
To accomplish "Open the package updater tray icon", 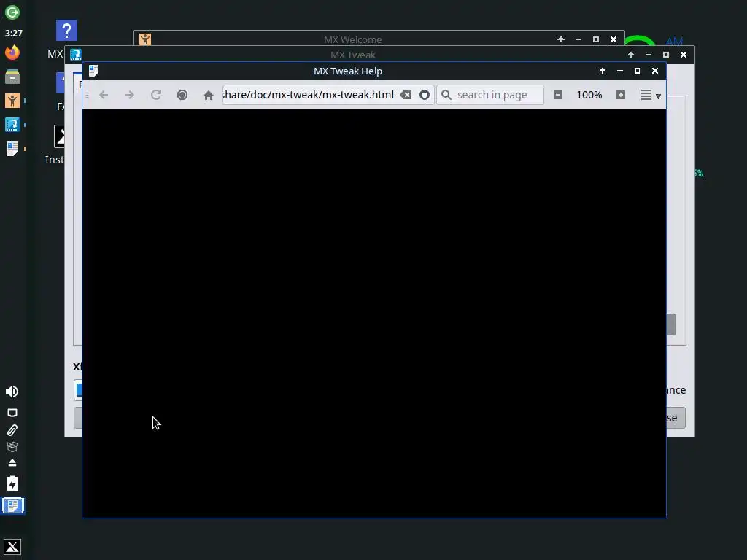I will (12, 447).
